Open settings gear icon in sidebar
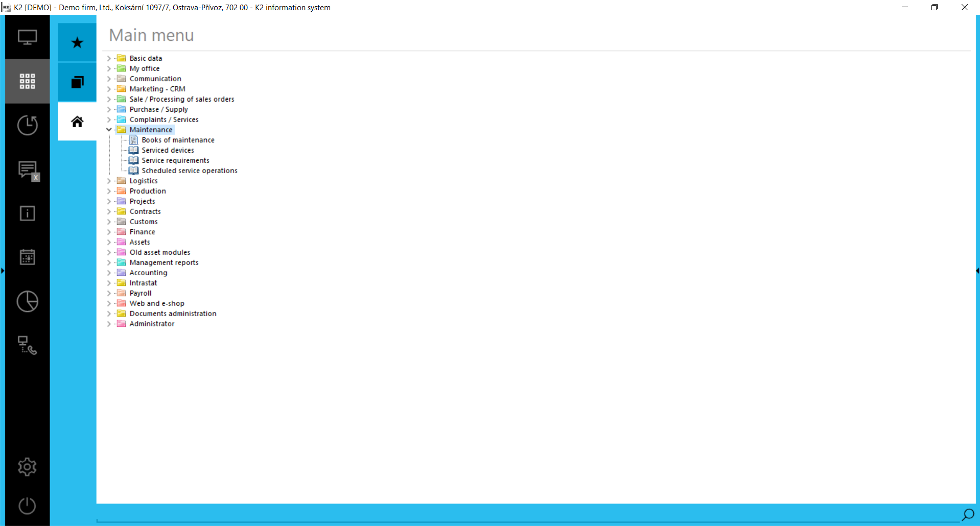980x526 pixels. [x=28, y=467]
